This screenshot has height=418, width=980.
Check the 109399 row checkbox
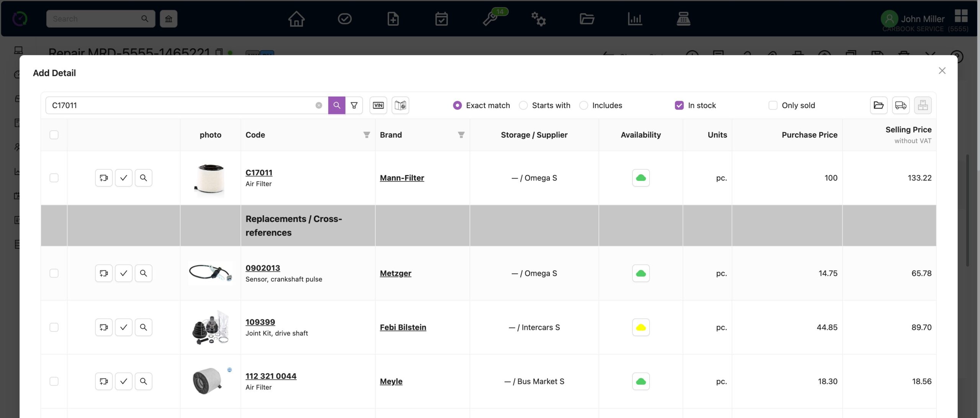(54, 327)
